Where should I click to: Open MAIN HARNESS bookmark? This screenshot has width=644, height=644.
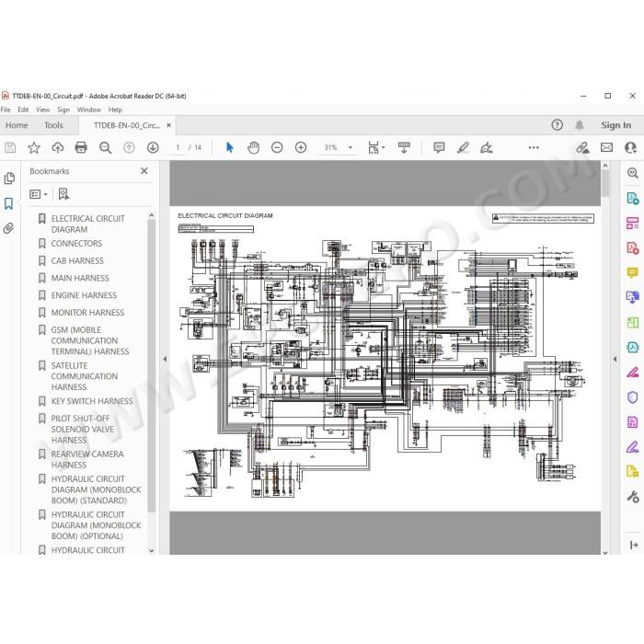[x=80, y=278]
